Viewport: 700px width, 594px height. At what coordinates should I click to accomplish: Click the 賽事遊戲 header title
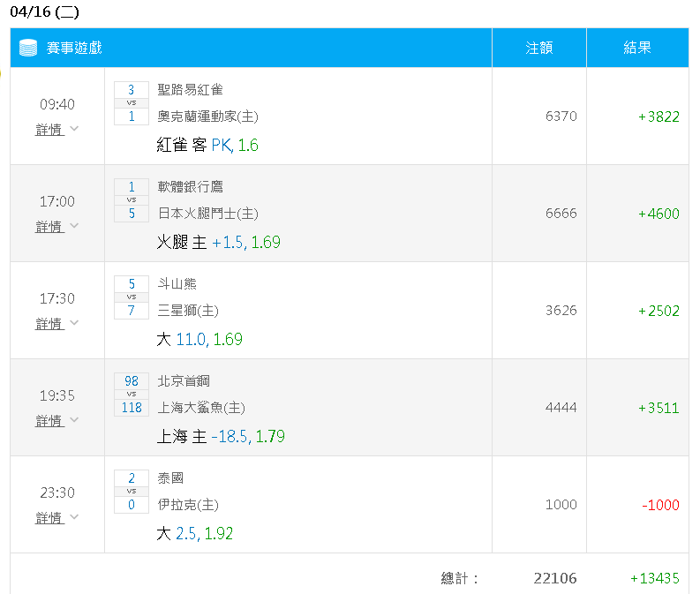click(74, 48)
